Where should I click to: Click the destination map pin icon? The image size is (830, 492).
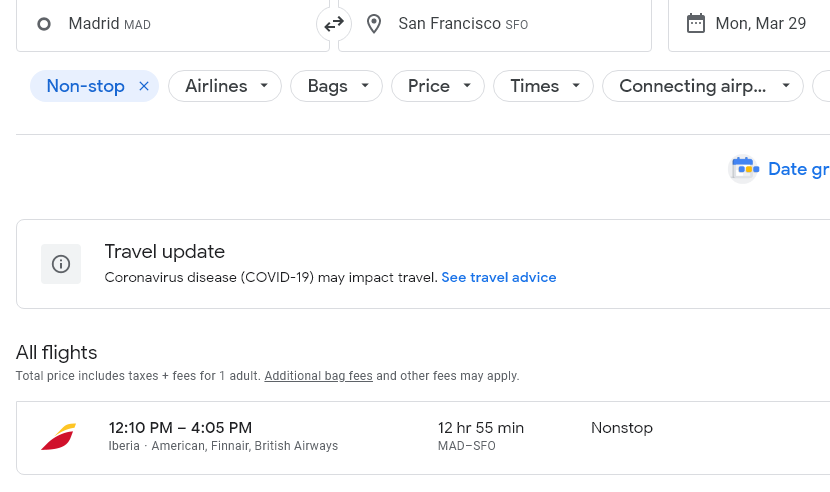coord(374,24)
